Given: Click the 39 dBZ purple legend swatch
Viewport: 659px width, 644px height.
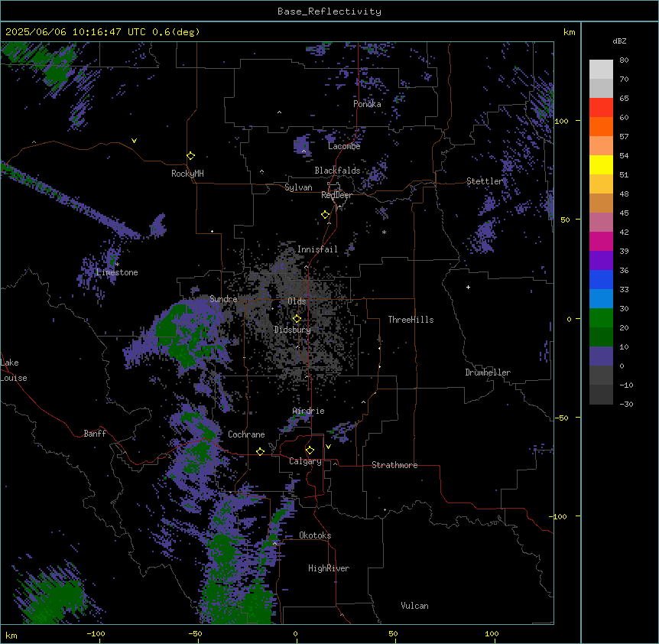Looking at the screenshot, I should (x=601, y=261).
